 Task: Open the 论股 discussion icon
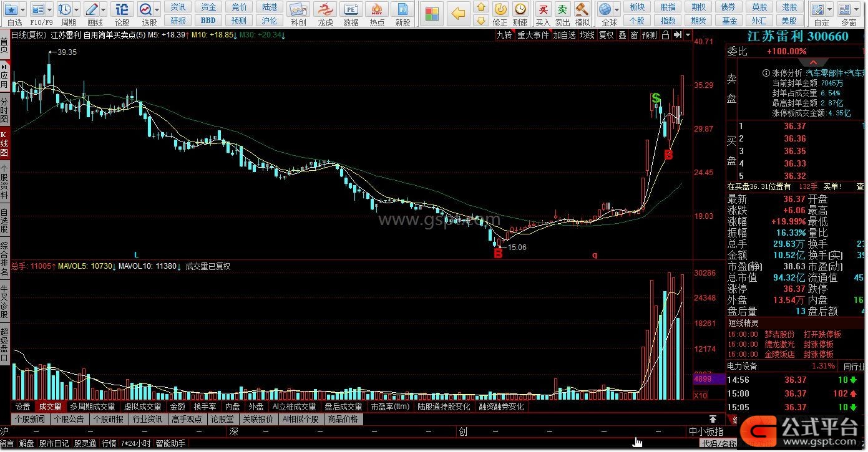(x=122, y=10)
